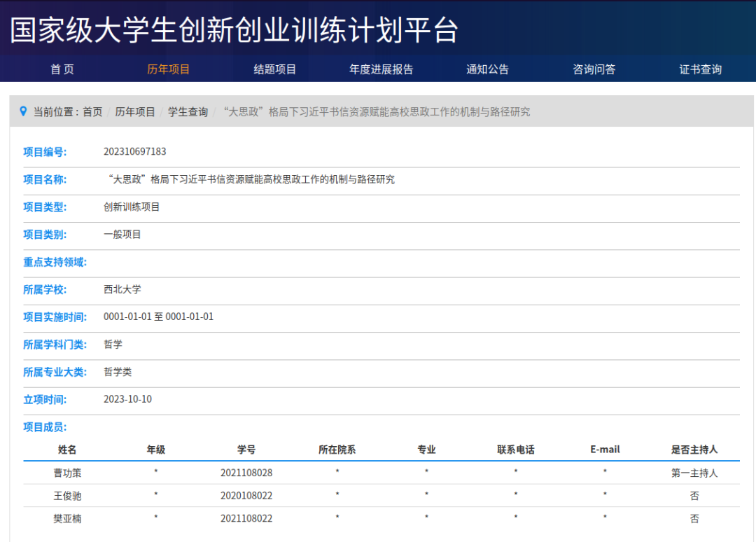Click member name 曹功策 in the table
This screenshot has width=756, height=542.
point(67,473)
